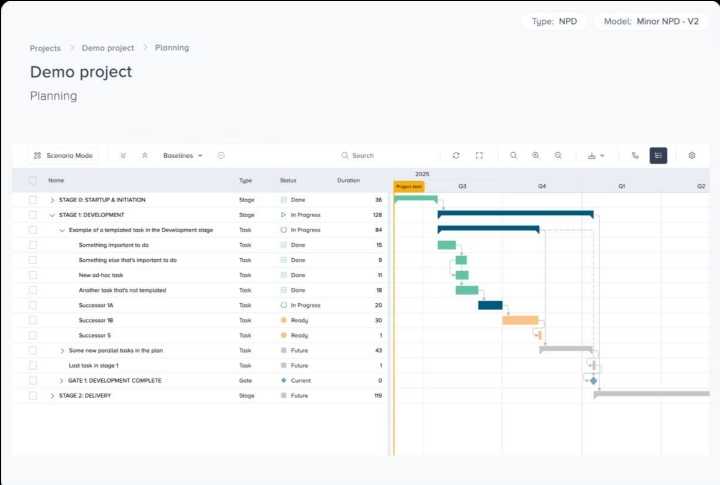Image resolution: width=720 pixels, height=485 pixels.
Task: Open the export download dropdown
Action: pyautogui.click(x=596, y=156)
